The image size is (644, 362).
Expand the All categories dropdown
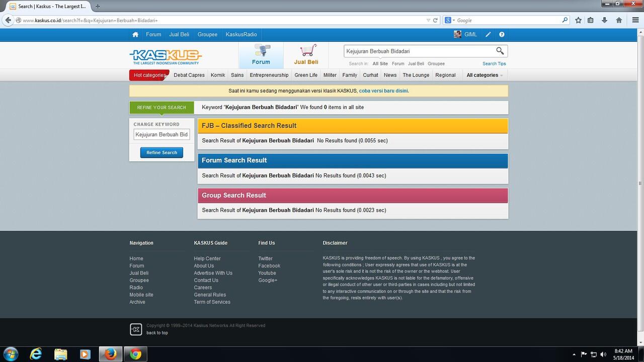tap(485, 75)
